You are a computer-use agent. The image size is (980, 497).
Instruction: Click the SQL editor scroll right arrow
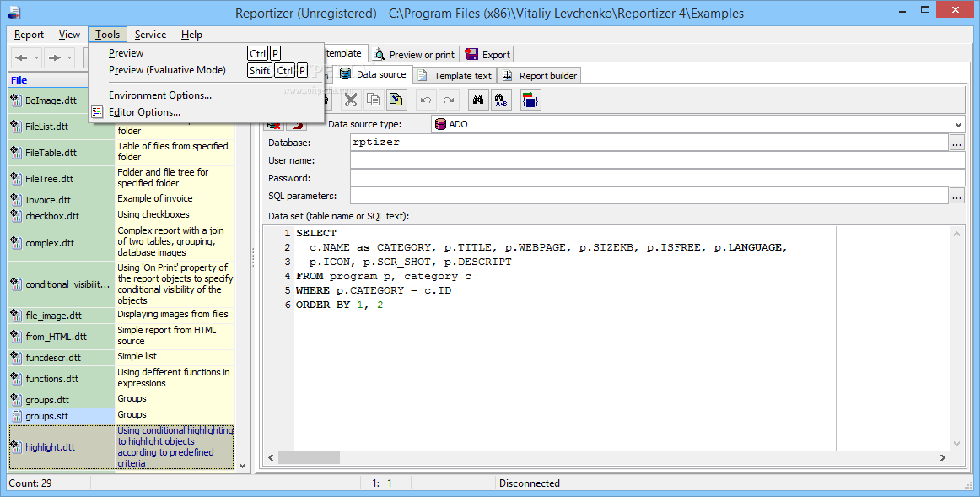943,457
